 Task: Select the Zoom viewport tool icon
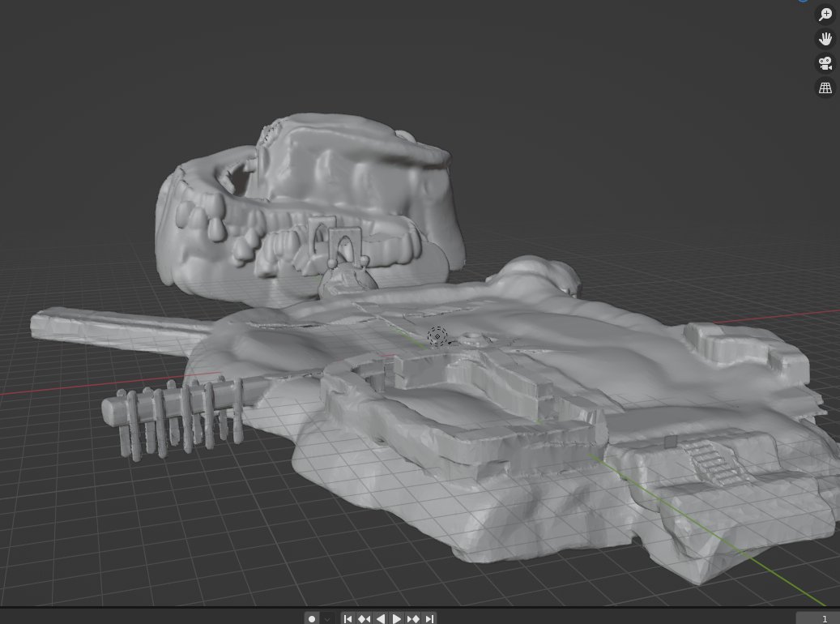[x=825, y=14]
